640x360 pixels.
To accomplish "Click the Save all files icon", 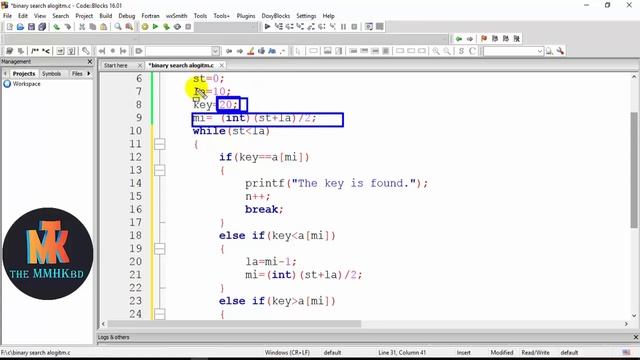I will coord(42,27).
